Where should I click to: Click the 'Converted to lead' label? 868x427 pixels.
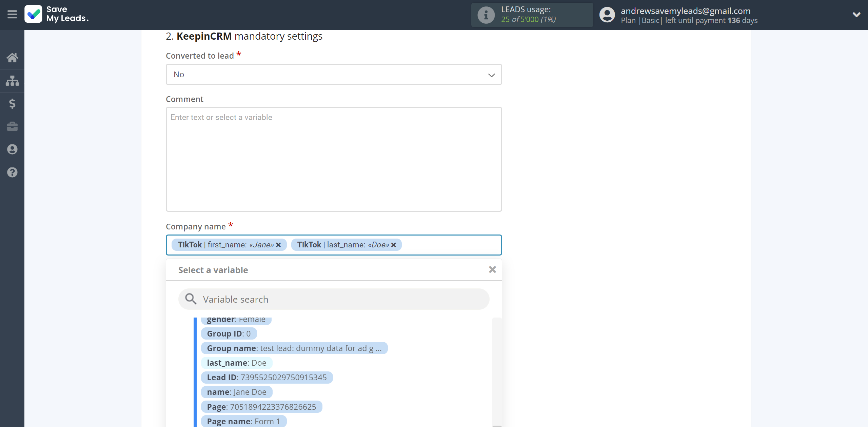click(x=200, y=56)
